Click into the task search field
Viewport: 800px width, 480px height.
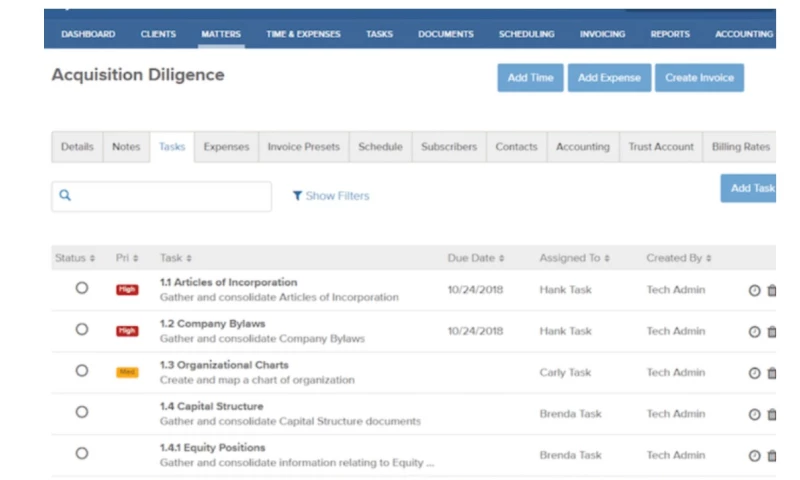click(170, 196)
